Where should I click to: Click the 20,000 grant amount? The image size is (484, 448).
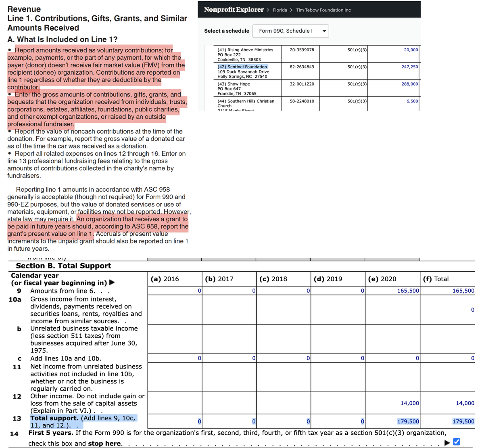coord(411,50)
